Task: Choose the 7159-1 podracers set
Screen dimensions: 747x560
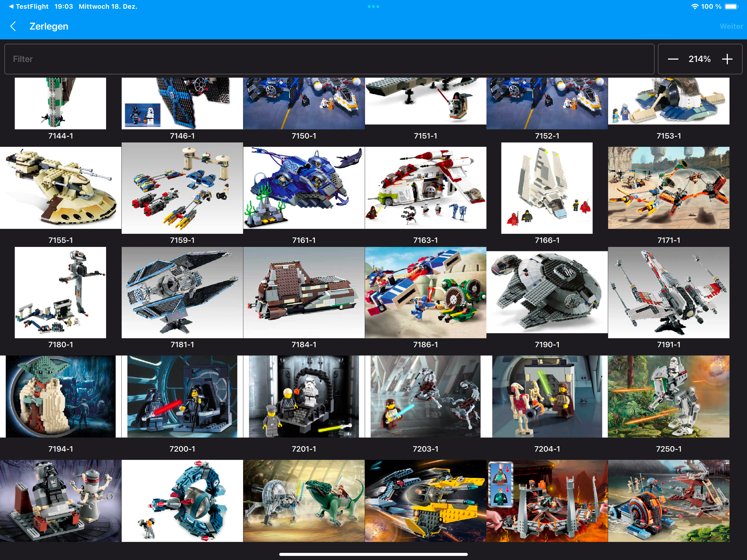Action: tap(182, 188)
